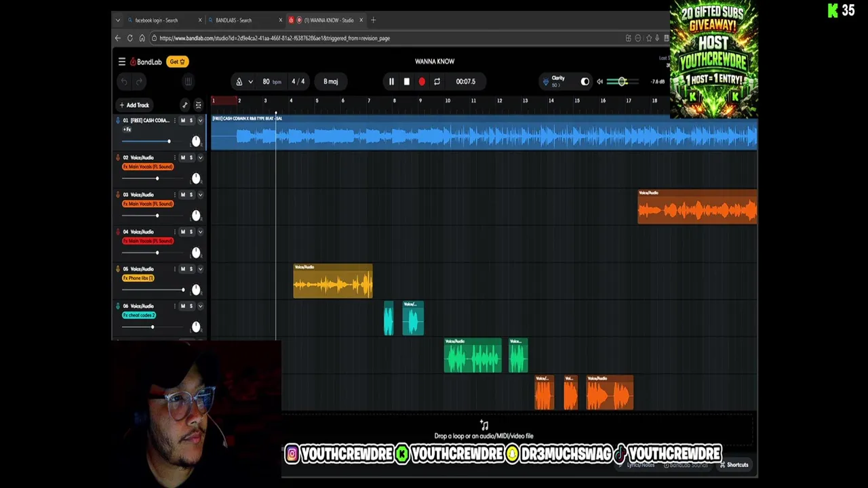Expand track 01 options chevron
Screen dimensions: 868x488
[x=200, y=121]
